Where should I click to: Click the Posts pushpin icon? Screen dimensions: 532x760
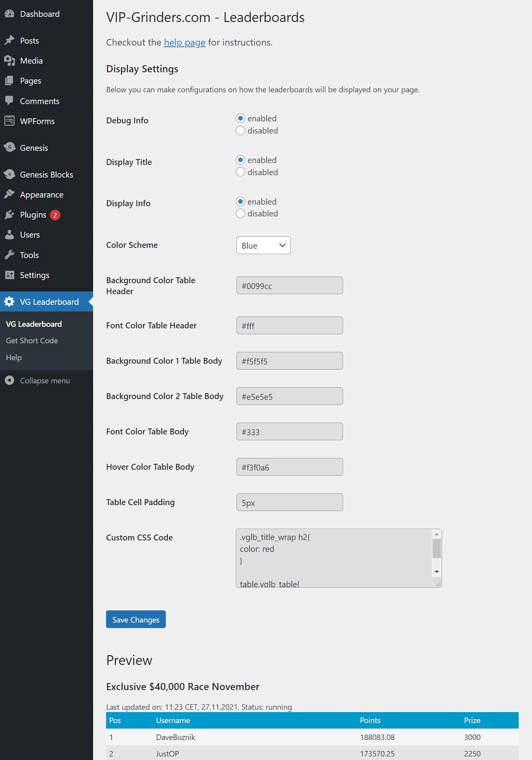(9, 40)
